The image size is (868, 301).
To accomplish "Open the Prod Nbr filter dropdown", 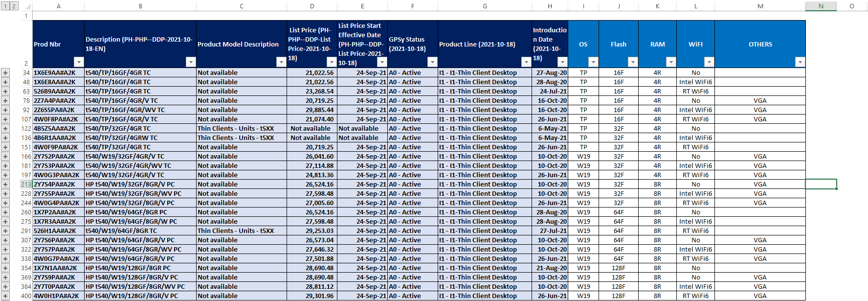I will 79,62.
